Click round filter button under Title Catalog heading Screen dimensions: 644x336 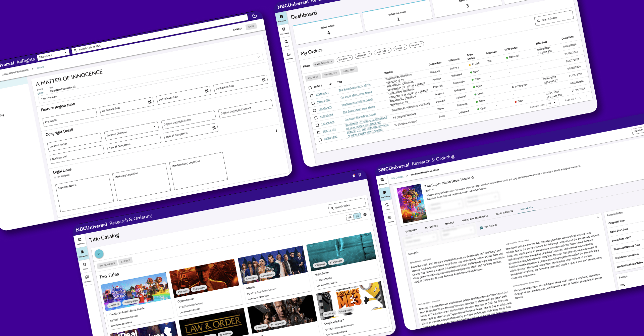[x=99, y=254]
